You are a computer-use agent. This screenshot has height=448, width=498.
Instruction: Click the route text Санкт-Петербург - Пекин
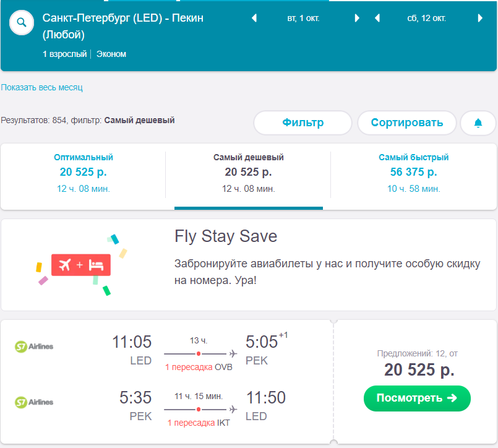pyautogui.click(x=122, y=26)
